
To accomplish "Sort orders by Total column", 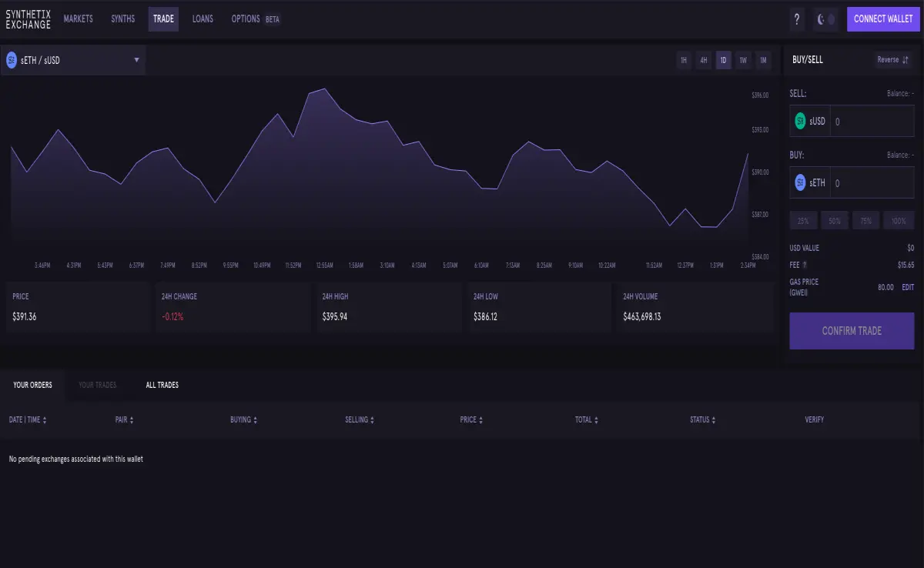I will (586, 419).
